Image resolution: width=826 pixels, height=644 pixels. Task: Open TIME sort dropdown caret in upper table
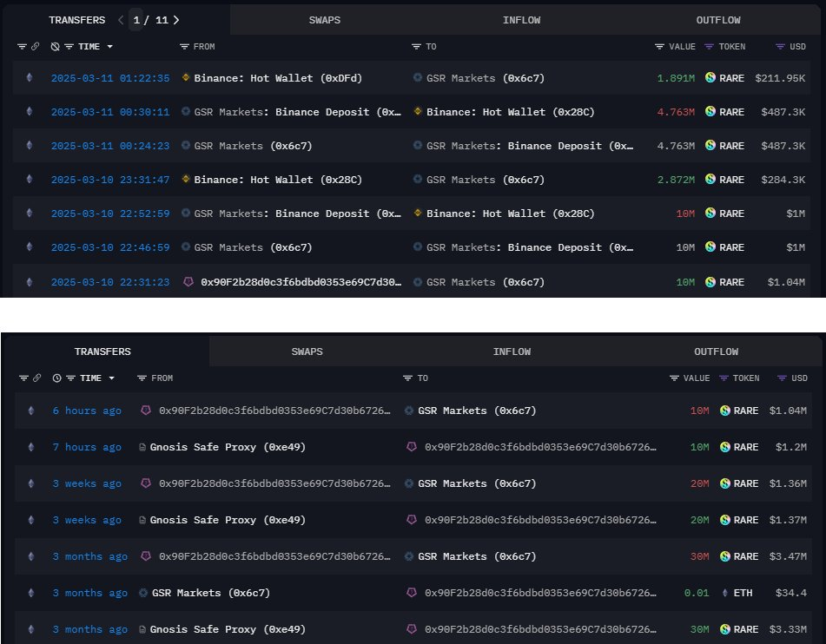(110, 46)
